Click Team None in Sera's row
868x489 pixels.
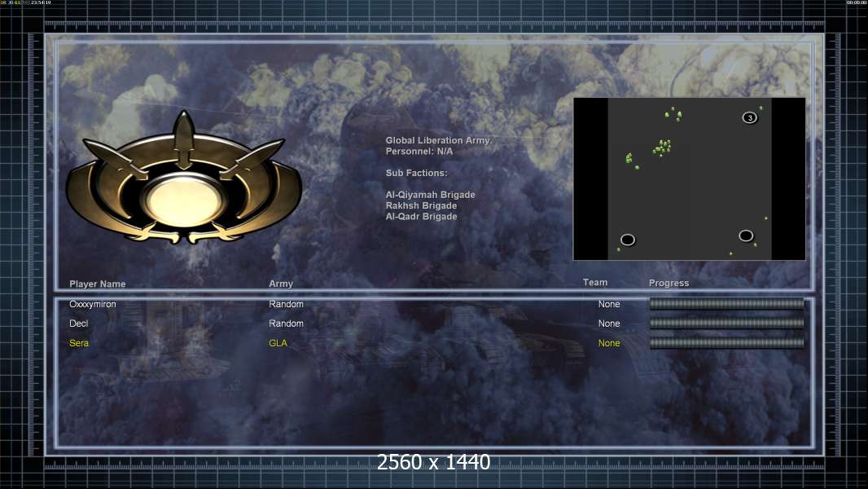(609, 343)
